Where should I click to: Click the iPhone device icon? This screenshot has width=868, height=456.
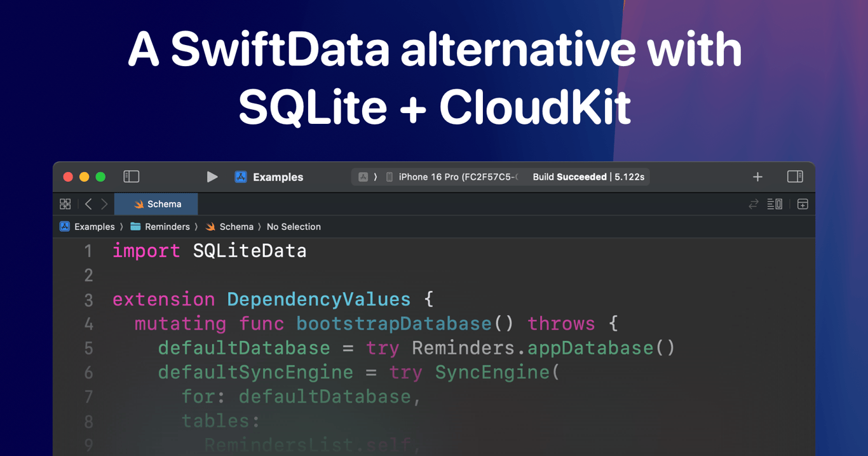[x=390, y=177]
